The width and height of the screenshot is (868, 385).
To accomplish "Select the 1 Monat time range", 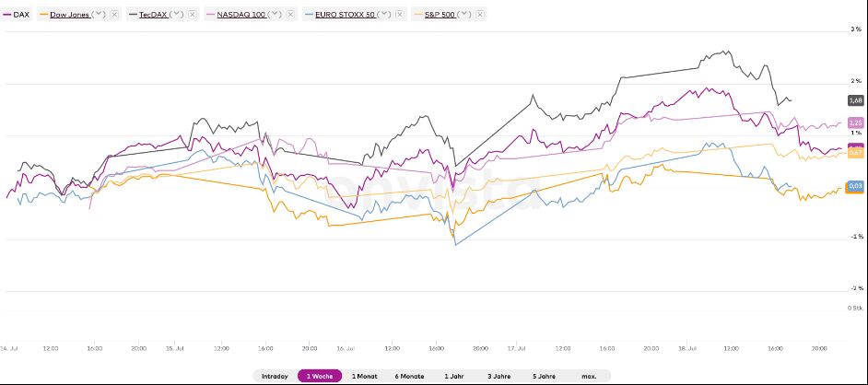I will pos(364,376).
